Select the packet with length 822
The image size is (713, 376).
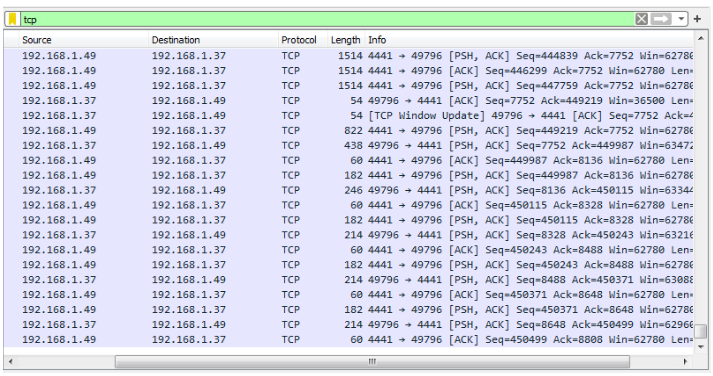(x=349, y=131)
